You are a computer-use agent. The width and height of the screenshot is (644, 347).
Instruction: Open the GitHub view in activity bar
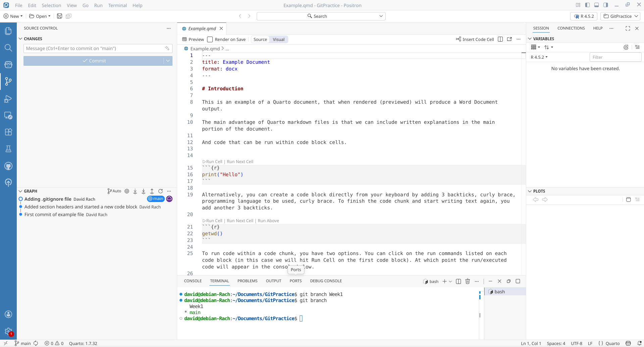[8, 166]
